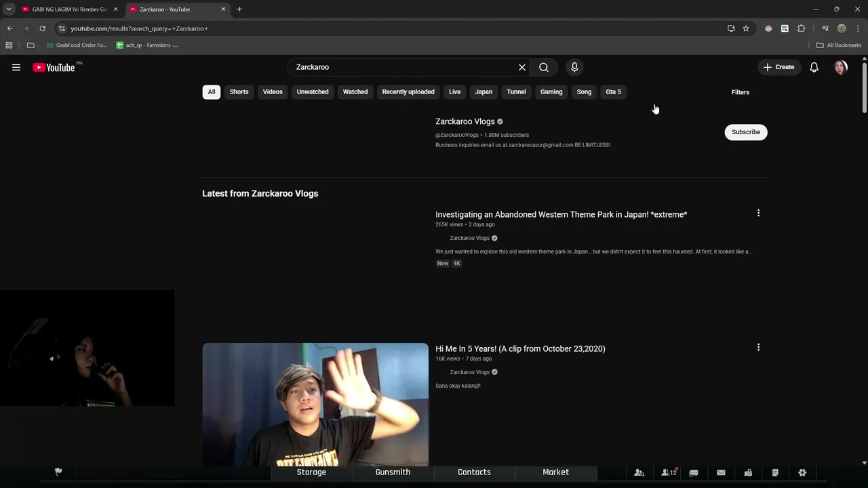This screenshot has width=868, height=488.
Task: Open the Gunsmith tab in game bar
Action: pyautogui.click(x=393, y=472)
